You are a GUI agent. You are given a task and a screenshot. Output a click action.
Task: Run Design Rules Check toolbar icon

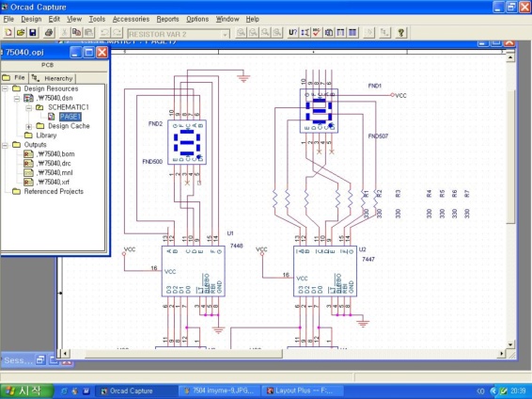click(317, 33)
